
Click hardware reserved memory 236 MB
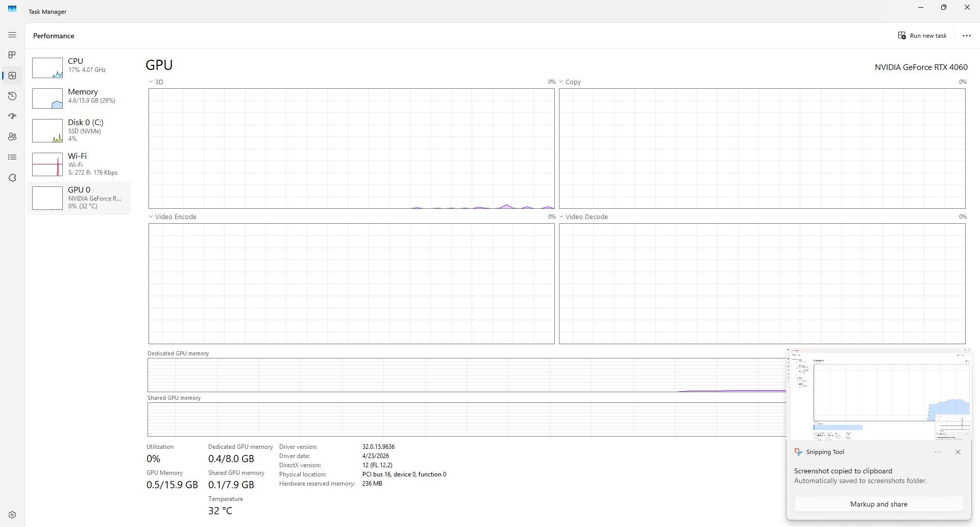[372, 484]
